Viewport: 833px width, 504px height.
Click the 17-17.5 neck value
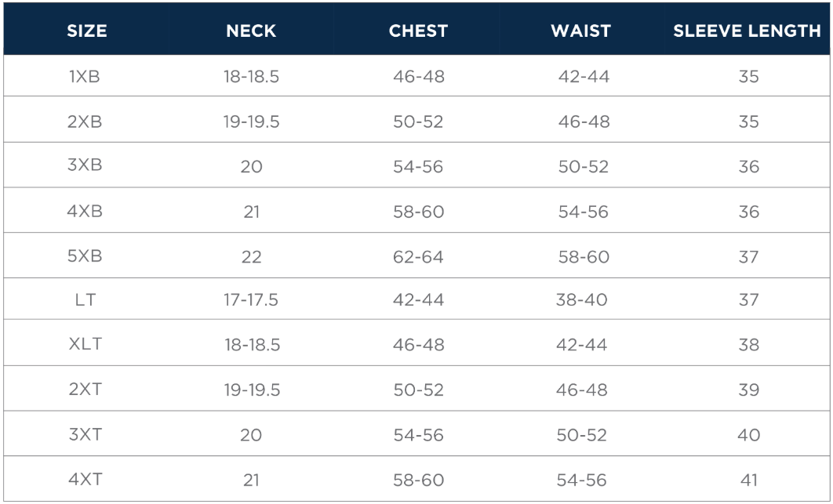click(x=251, y=299)
